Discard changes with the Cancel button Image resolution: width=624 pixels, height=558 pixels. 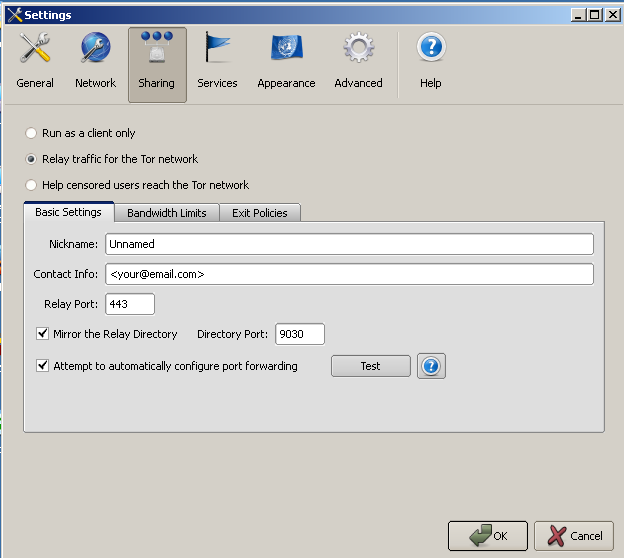tap(574, 536)
